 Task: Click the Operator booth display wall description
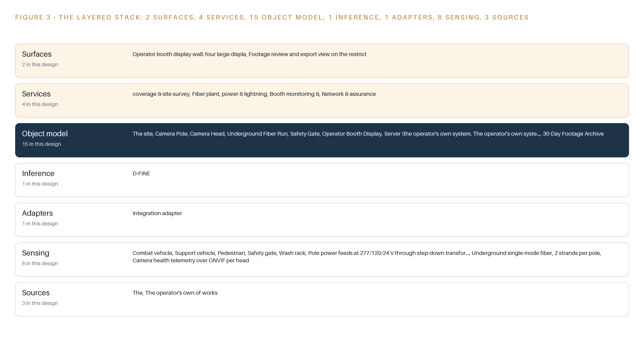249,54
